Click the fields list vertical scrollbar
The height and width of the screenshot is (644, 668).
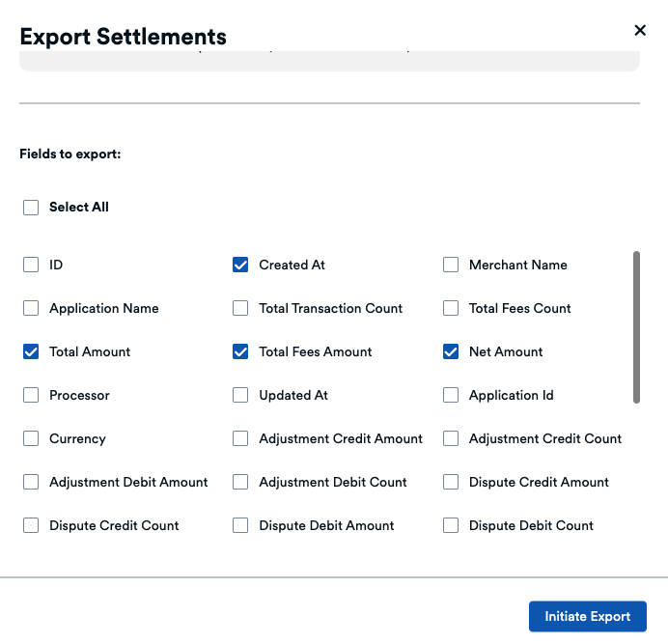click(636, 327)
